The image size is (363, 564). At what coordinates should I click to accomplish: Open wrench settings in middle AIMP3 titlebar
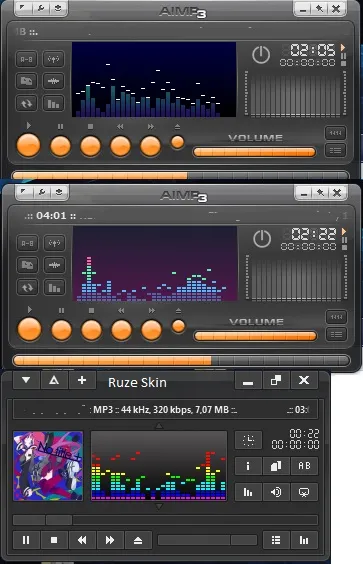click(x=42, y=192)
